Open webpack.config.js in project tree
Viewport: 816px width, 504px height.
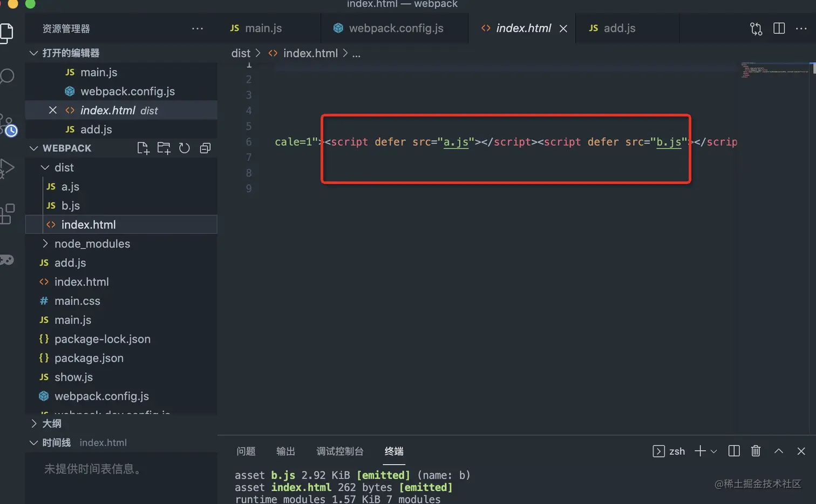coord(121,396)
